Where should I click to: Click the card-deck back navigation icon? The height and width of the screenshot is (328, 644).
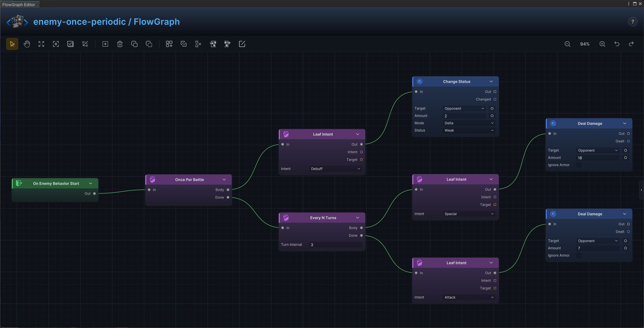point(17,22)
